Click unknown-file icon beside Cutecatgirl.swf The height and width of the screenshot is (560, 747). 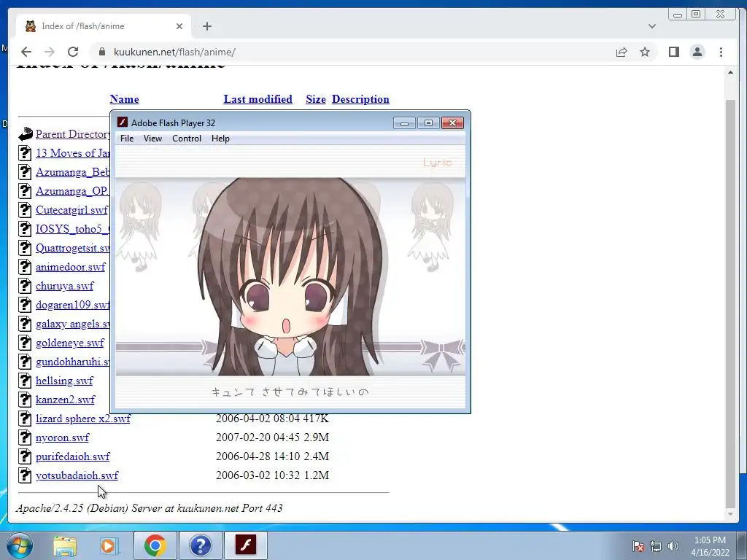point(25,210)
